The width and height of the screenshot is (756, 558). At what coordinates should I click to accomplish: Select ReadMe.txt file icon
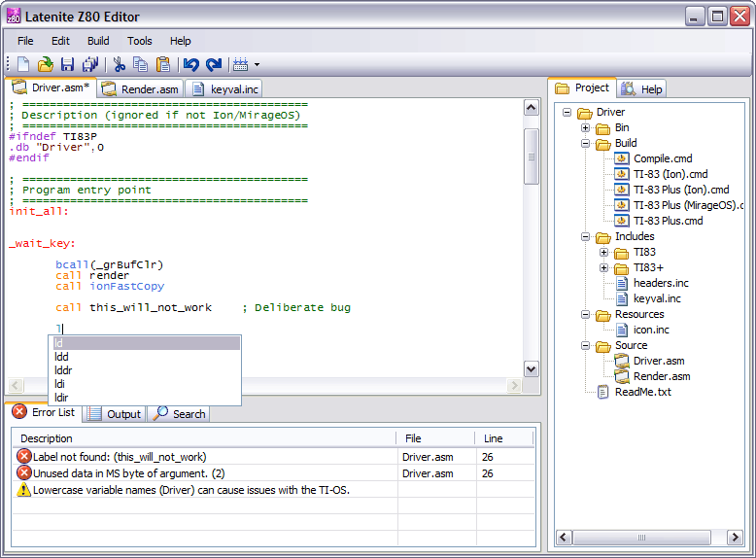pos(603,392)
